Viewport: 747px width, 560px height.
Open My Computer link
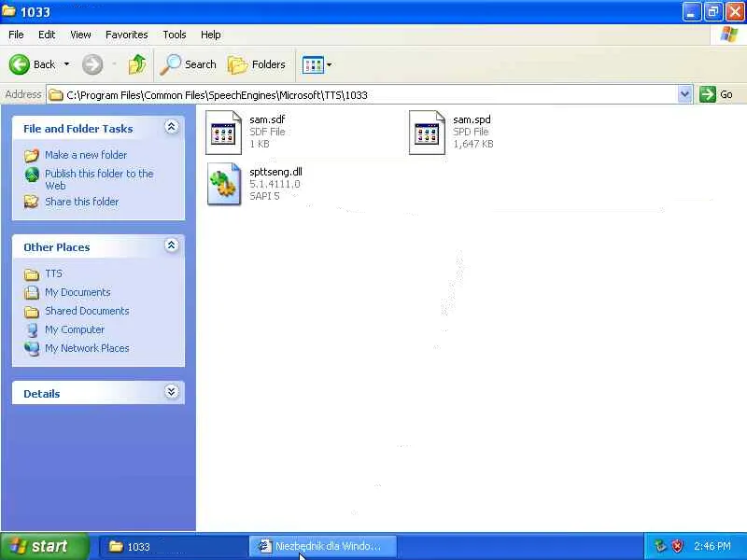click(75, 329)
